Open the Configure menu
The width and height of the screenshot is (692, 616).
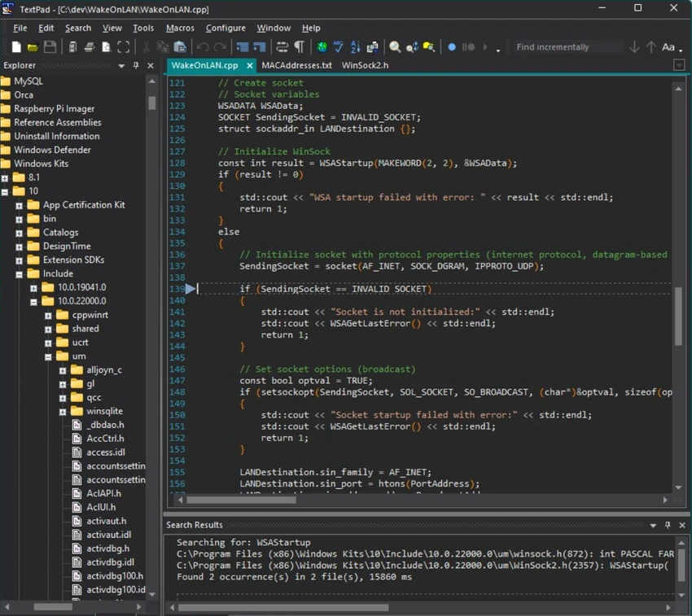226,28
